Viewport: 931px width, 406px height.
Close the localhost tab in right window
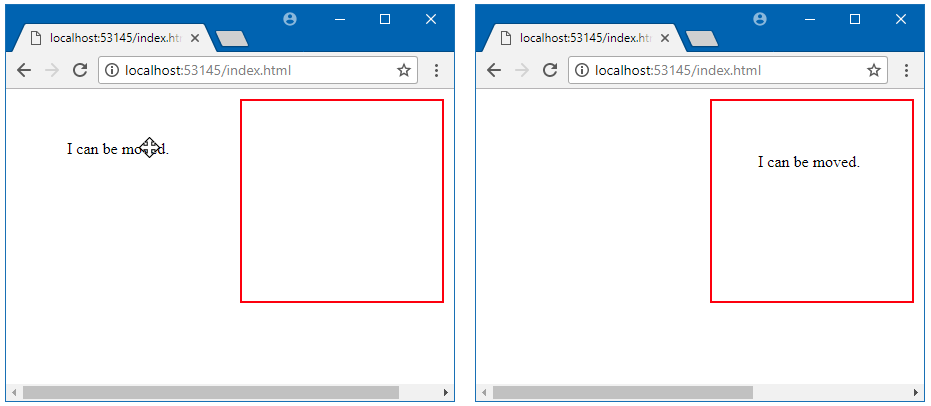point(665,38)
